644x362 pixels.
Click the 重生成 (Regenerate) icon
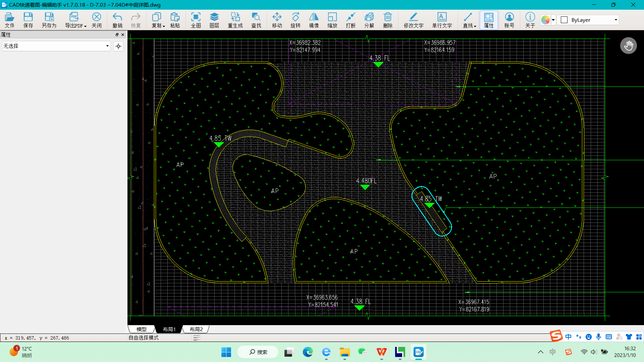[235, 20]
